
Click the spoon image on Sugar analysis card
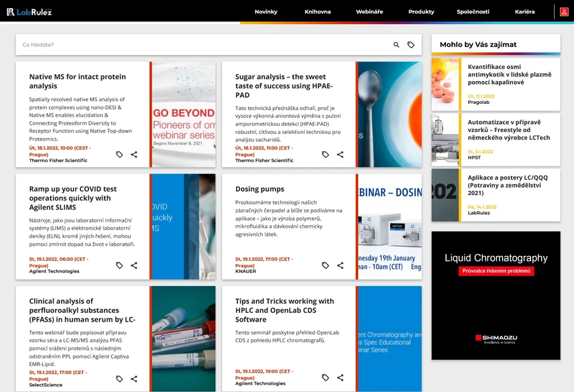390,115
